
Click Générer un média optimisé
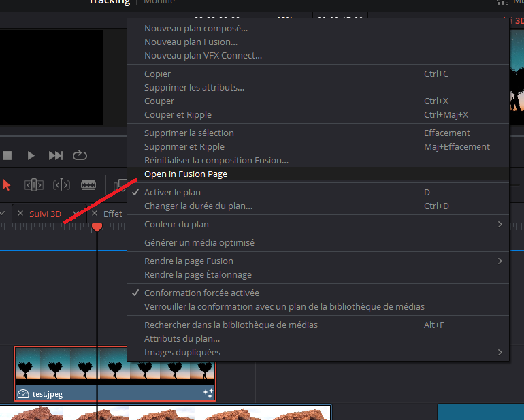[x=318, y=243]
